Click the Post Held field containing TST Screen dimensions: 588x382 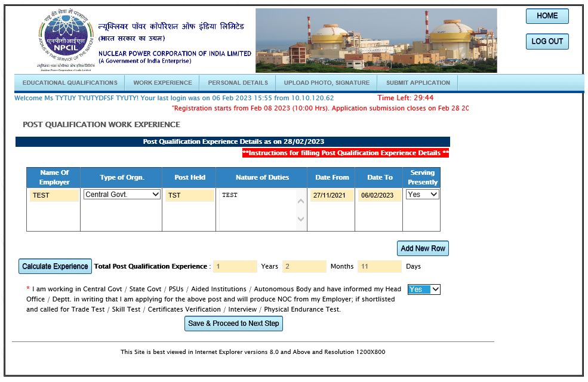point(189,195)
